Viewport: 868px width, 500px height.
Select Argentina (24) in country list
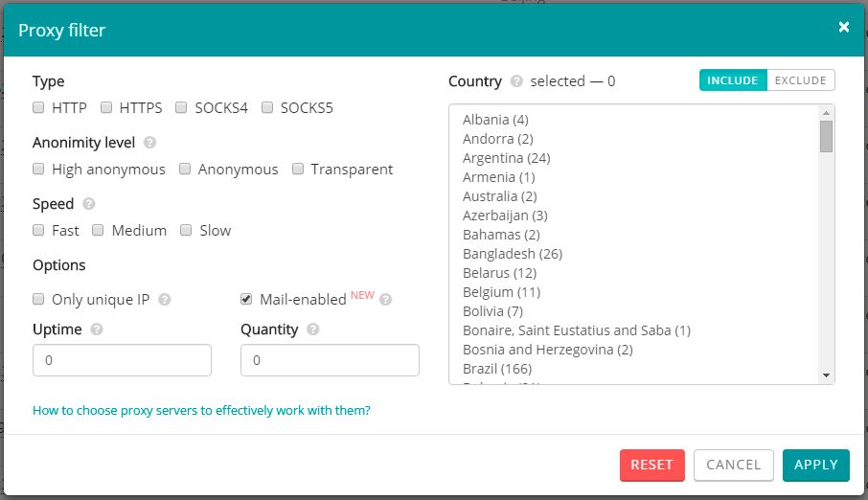tap(506, 158)
